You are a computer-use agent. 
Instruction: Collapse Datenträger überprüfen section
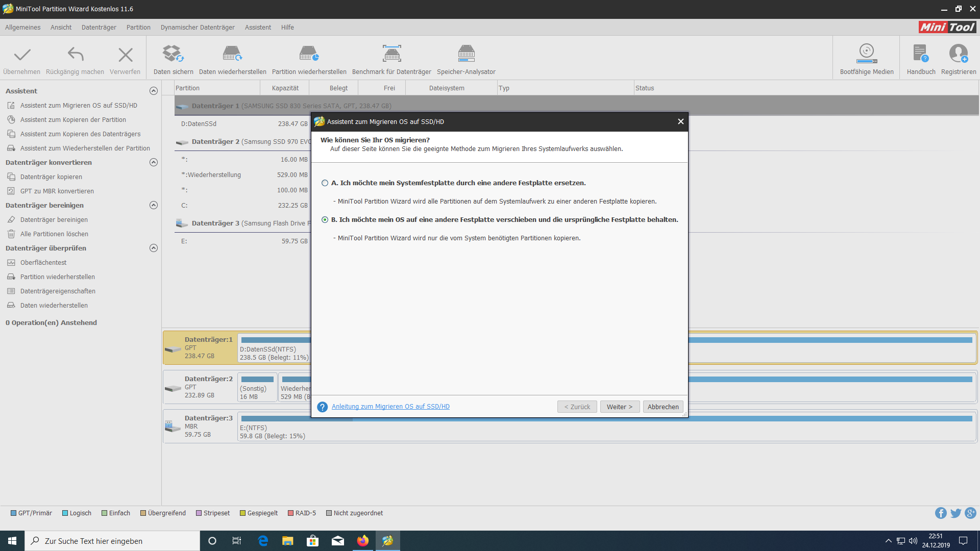tap(154, 248)
